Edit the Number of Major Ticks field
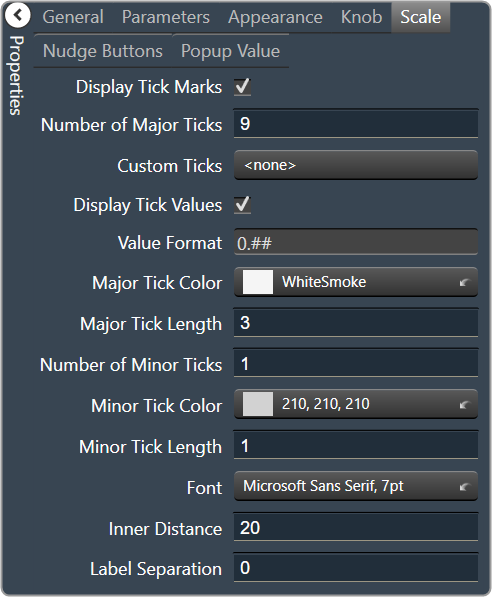 tap(356, 124)
